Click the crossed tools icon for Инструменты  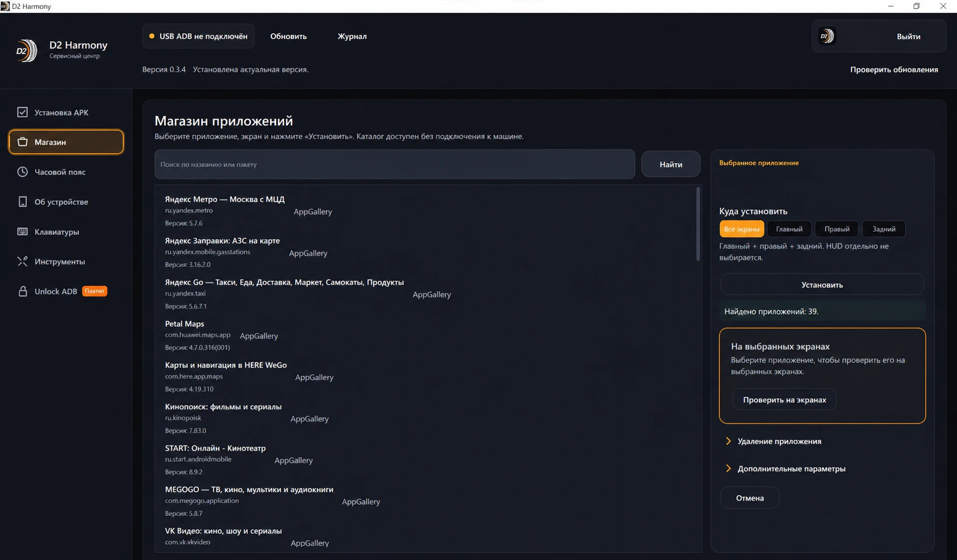22,262
